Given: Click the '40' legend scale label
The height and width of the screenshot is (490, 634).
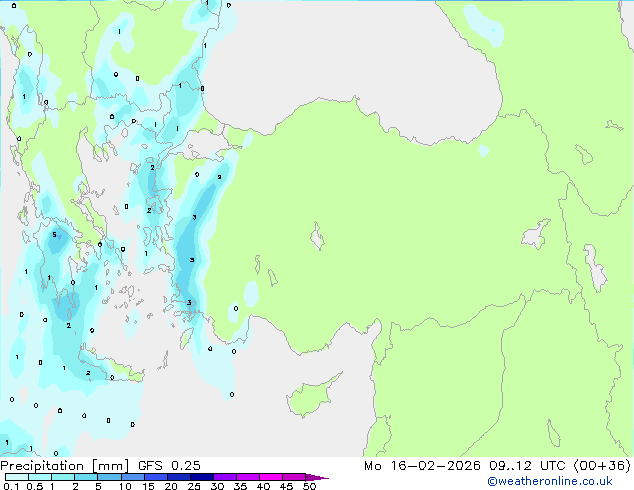Looking at the screenshot, I should pyautogui.click(x=263, y=486).
